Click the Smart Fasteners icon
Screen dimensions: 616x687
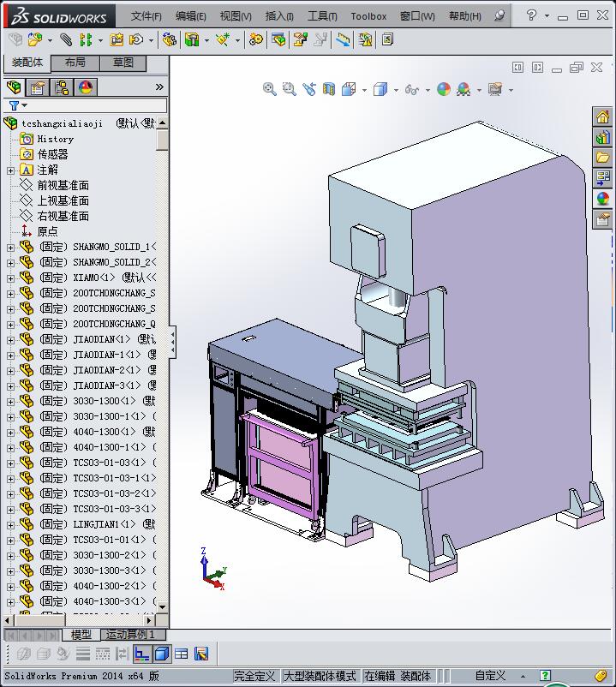tap(117, 40)
